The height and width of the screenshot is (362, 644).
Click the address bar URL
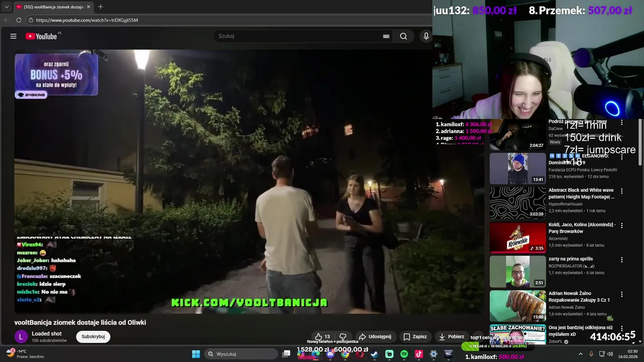click(x=87, y=20)
